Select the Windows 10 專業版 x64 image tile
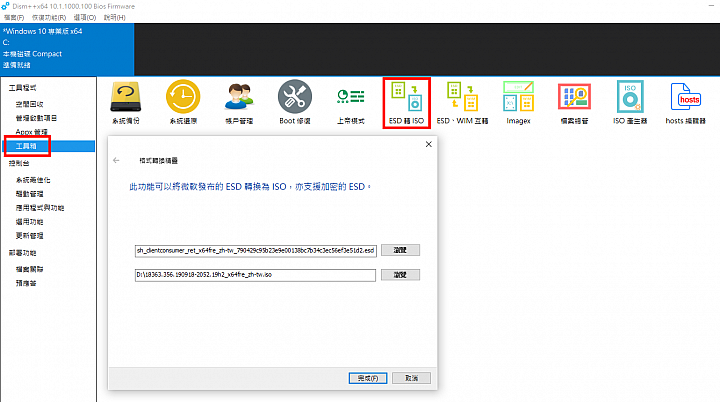 67,49
